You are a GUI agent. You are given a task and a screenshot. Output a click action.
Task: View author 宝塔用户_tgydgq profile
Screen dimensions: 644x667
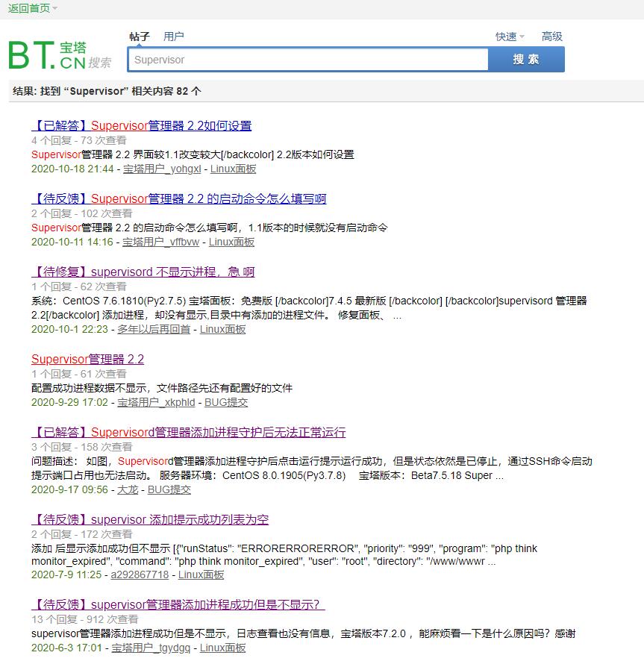click(x=151, y=648)
